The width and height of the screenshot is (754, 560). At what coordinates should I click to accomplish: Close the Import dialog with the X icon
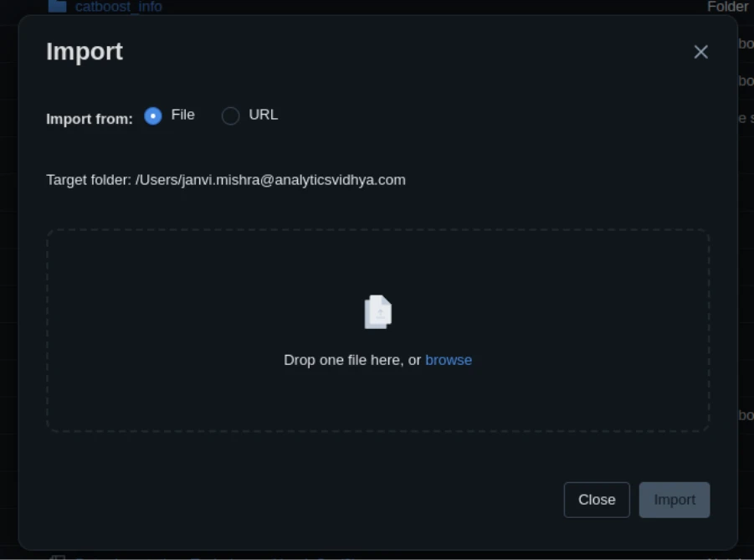[700, 52]
